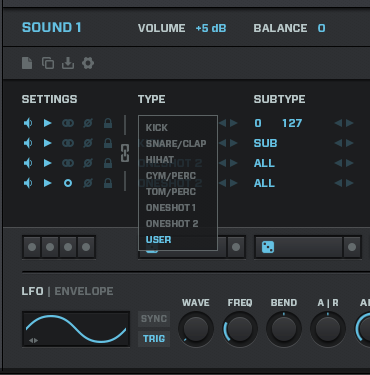
Task: Toggle the phase invert on fourth layer
Action: (x=88, y=183)
